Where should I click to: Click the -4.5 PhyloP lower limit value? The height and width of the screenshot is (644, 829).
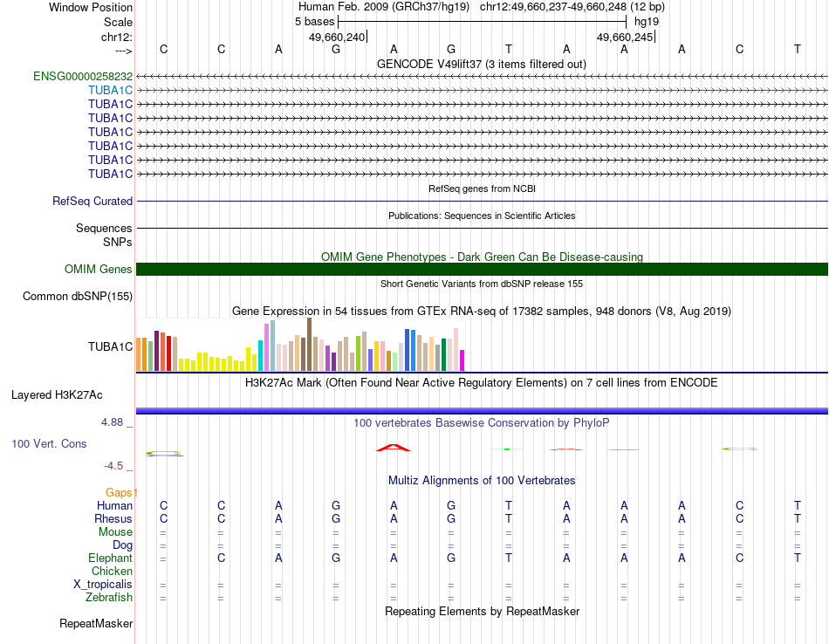click(x=113, y=465)
